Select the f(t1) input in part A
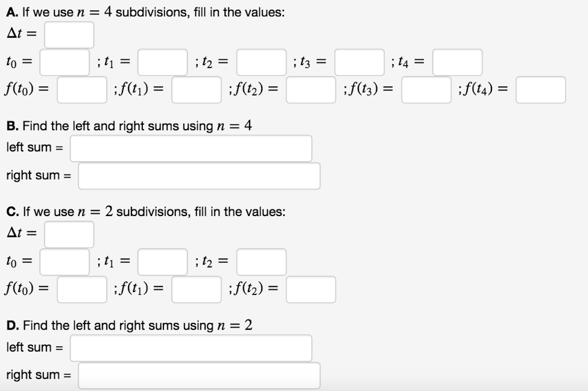This screenshot has width=588, height=391. point(197,90)
